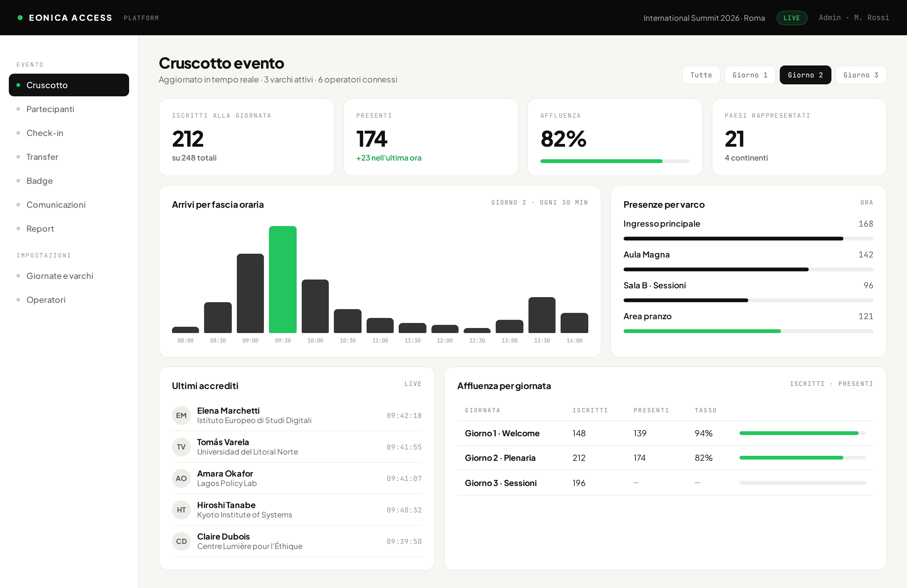Click the "+23 nell'ultima ora" text
The width and height of the screenshot is (907, 588).
pos(389,158)
